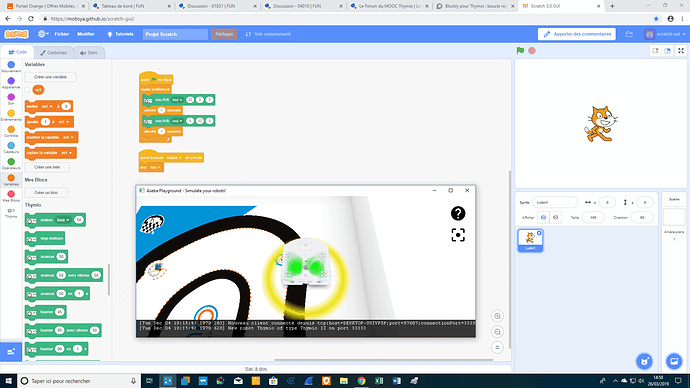Viewport: 690px width, 388px height.
Task: Click the Créer une variable button
Action: point(51,77)
